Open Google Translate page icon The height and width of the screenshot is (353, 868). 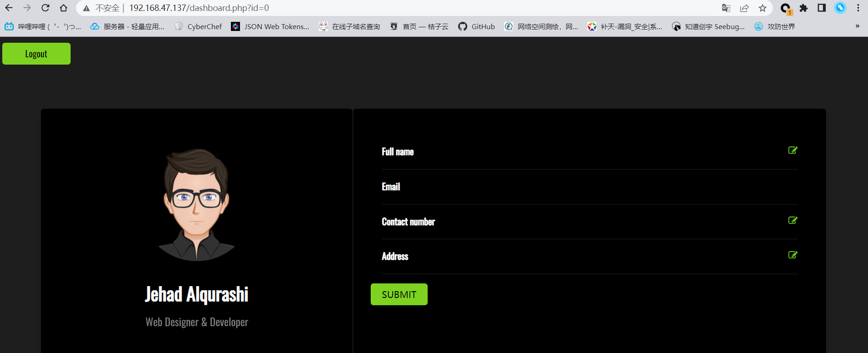(726, 8)
